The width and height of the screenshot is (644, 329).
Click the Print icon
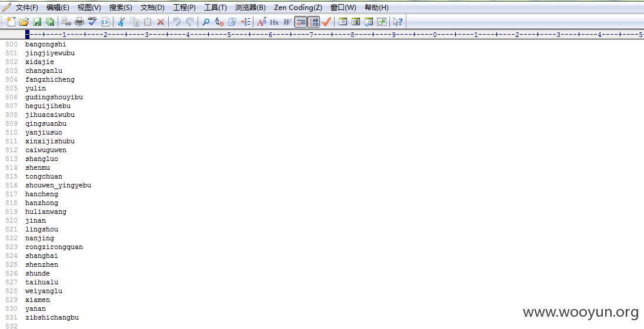pos(79,22)
